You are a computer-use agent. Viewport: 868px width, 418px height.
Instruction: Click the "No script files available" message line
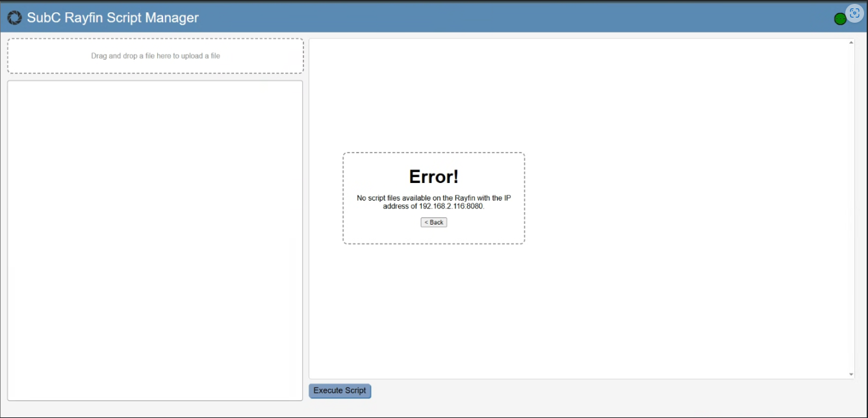pyautogui.click(x=433, y=198)
